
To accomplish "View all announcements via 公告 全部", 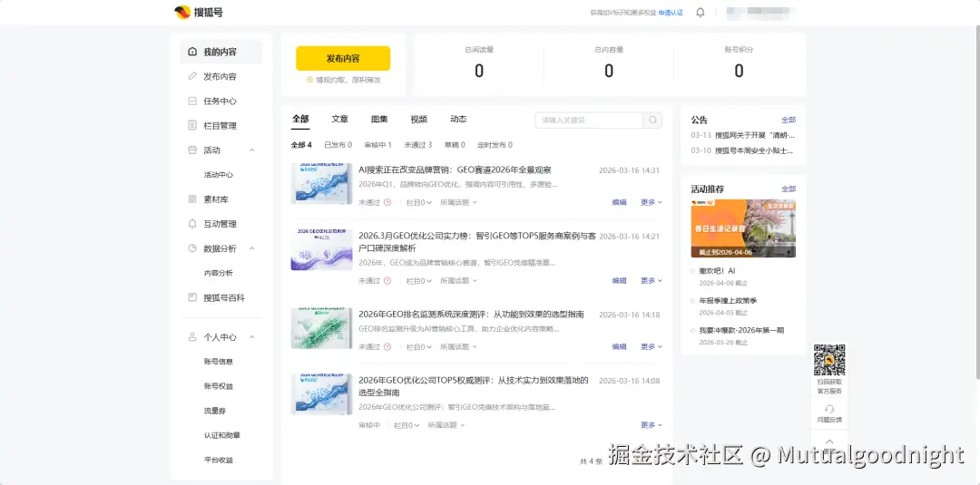I will [x=789, y=120].
